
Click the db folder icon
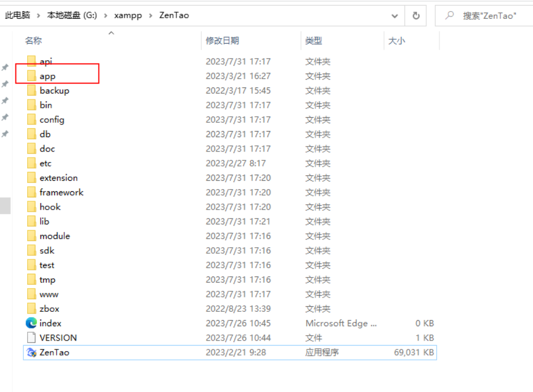click(32, 134)
